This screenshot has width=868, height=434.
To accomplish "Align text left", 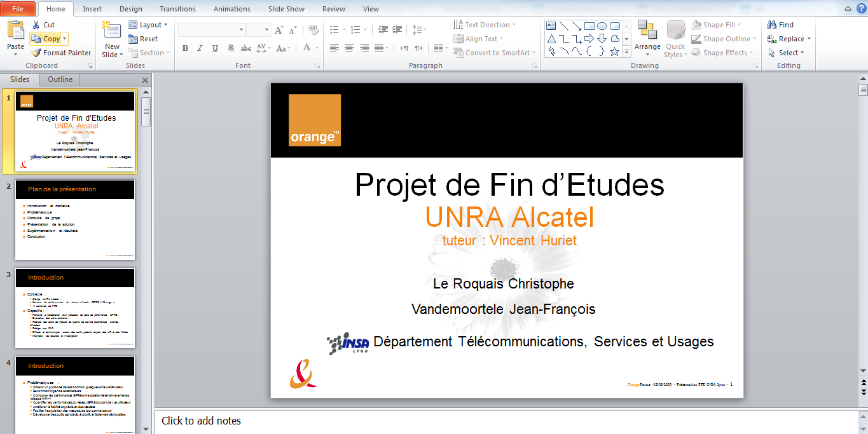I will tap(334, 48).
